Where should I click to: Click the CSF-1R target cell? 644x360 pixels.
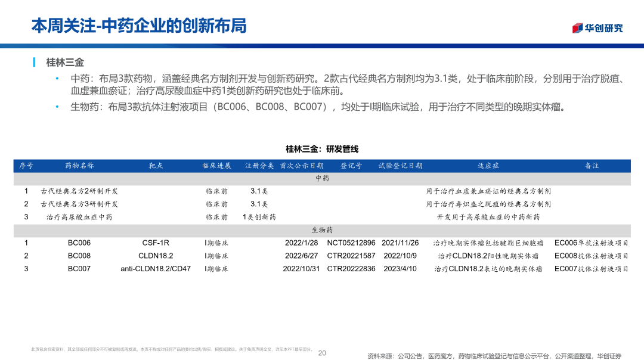[x=156, y=243]
